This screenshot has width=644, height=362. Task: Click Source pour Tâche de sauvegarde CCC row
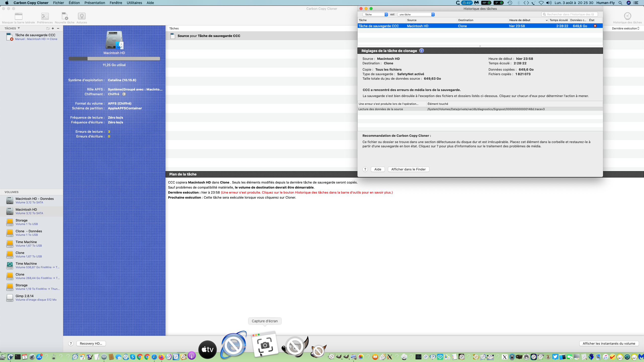coord(262,36)
